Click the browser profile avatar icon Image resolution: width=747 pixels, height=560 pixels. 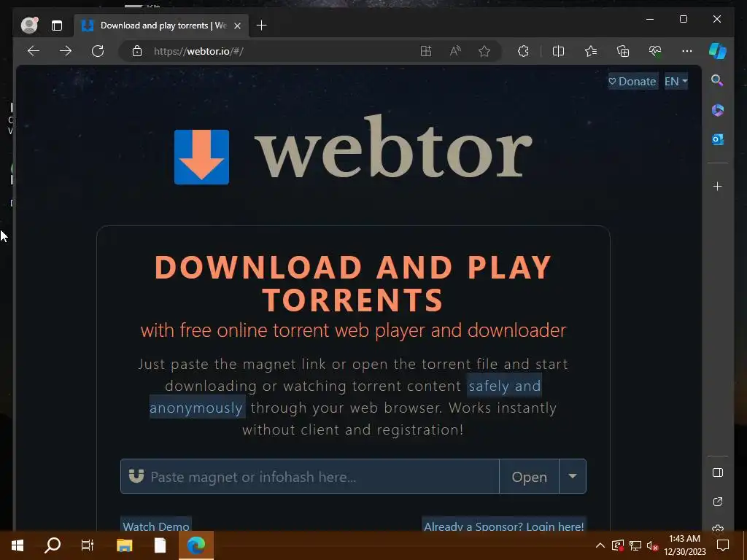point(29,26)
